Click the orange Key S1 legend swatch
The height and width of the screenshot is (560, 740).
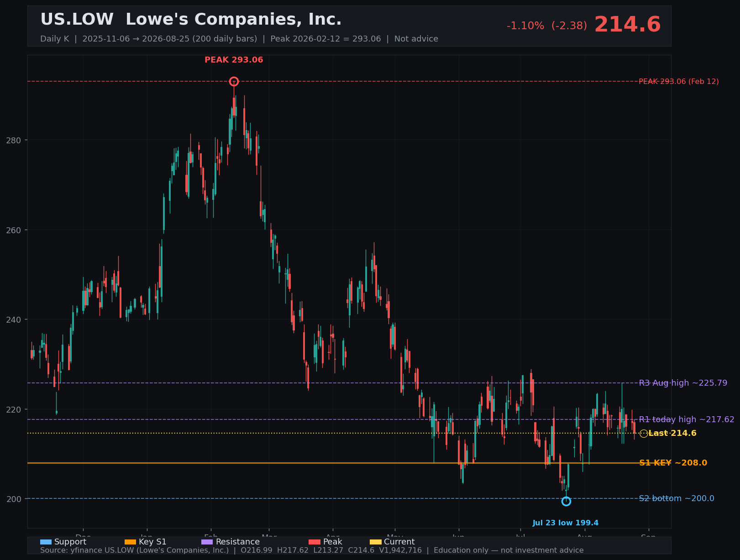pos(130,542)
